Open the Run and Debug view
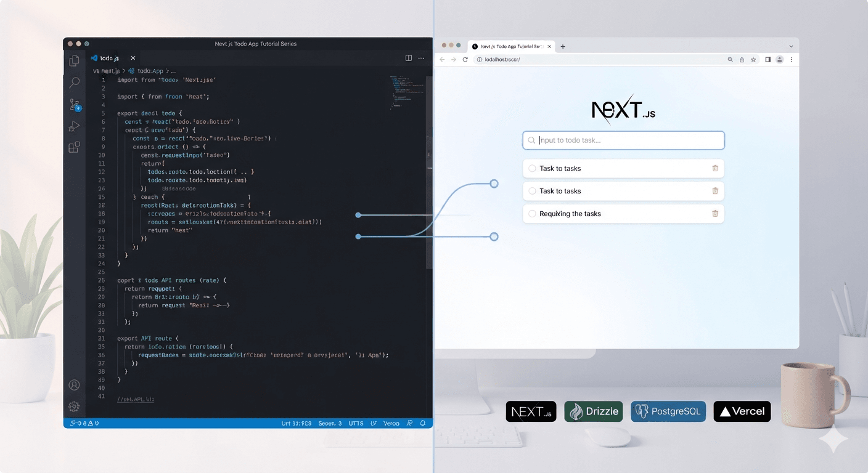 point(74,126)
